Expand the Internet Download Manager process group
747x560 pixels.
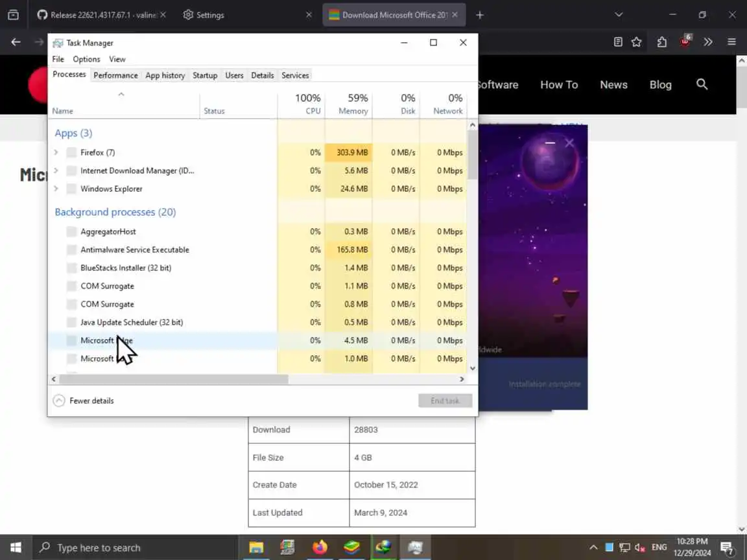pos(56,170)
